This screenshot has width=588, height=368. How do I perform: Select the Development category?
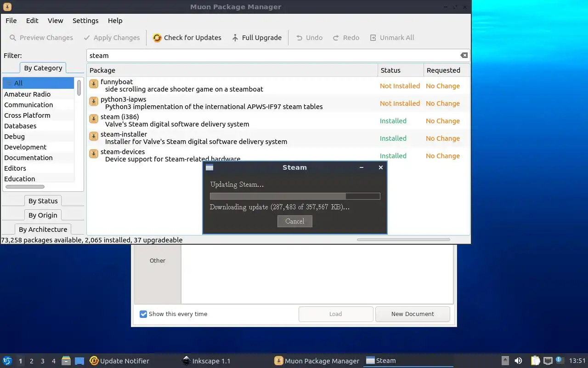click(x=38, y=147)
